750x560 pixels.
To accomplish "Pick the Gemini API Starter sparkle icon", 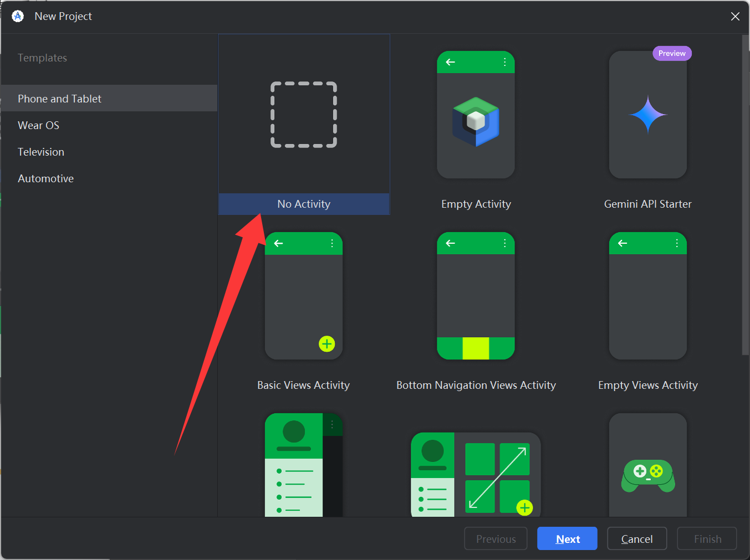I will coord(647,115).
